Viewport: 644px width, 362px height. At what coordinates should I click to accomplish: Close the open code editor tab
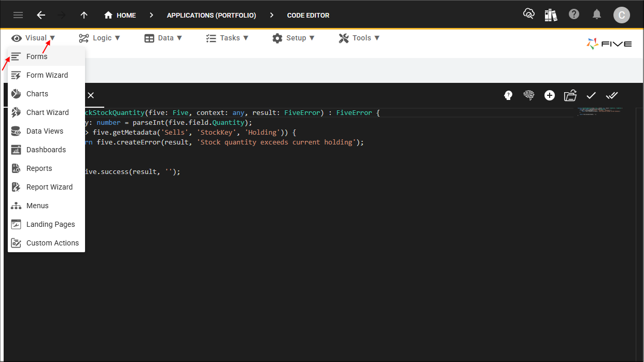coord(91,95)
